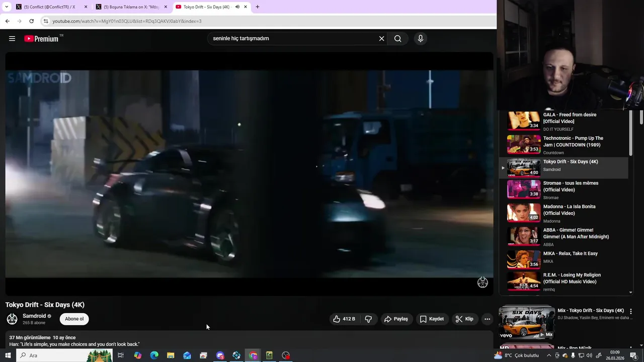Open Samdroid channel name link
The width and height of the screenshot is (644, 362).
click(x=34, y=316)
